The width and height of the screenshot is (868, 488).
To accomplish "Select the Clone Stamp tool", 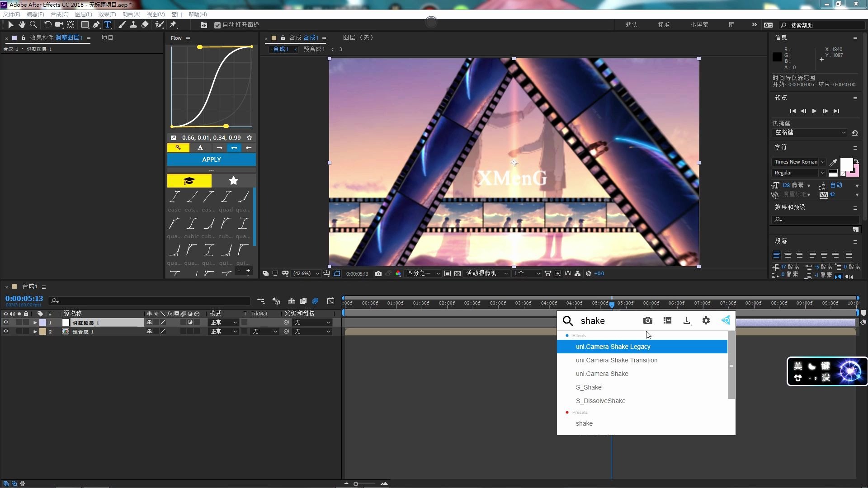I will pos(133,25).
